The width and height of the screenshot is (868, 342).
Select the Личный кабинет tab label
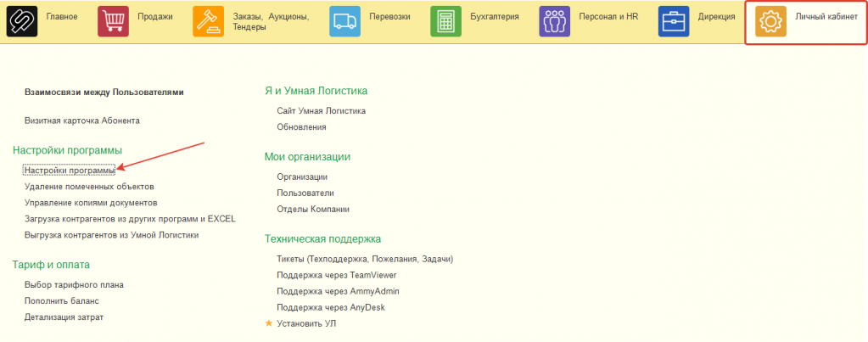826,17
